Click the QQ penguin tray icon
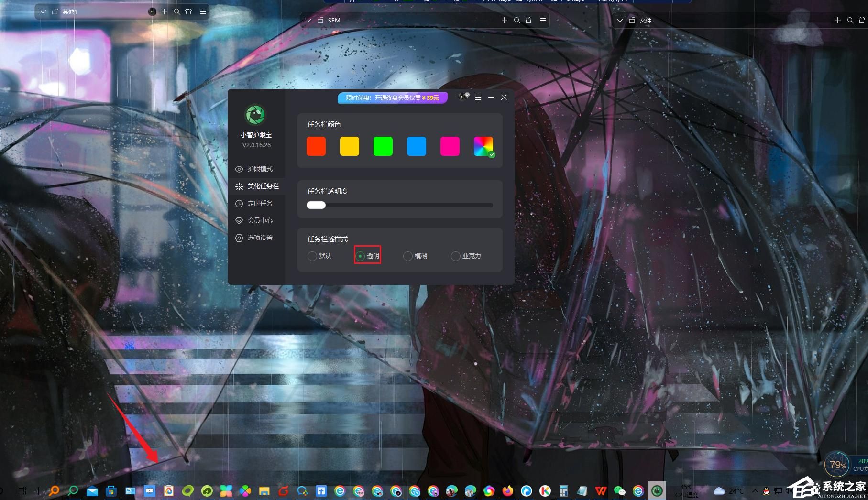 click(766, 491)
